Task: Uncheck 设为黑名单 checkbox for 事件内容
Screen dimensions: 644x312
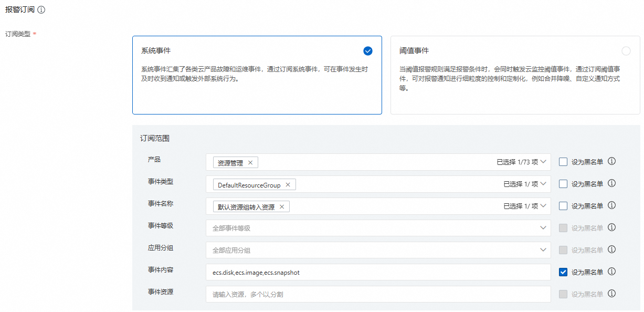Action: pos(563,272)
